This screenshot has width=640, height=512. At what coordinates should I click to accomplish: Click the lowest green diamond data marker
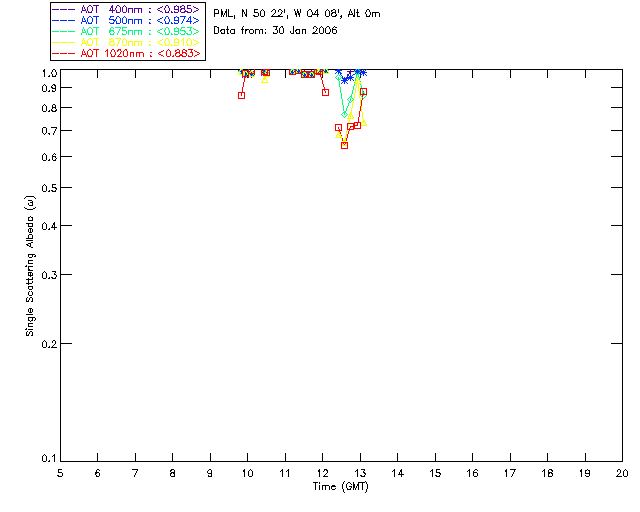point(344,114)
